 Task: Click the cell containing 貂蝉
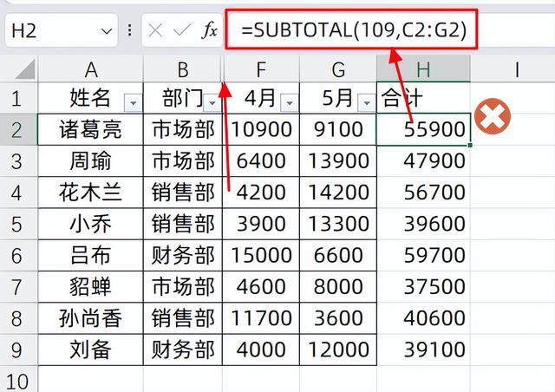(x=90, y=287)
